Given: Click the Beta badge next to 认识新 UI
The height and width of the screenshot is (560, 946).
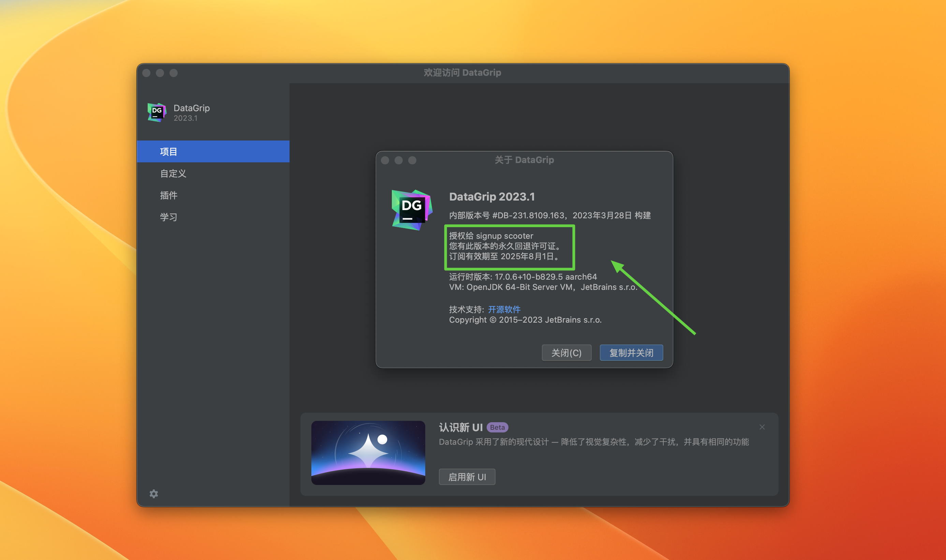Looking at the screenshot, I should pos(497,427).
